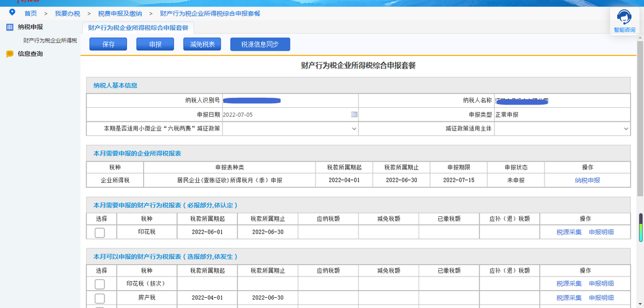
Task: Open the calendar picker for 申报日期
Action: pyautogui.click(x=354, y=115)
